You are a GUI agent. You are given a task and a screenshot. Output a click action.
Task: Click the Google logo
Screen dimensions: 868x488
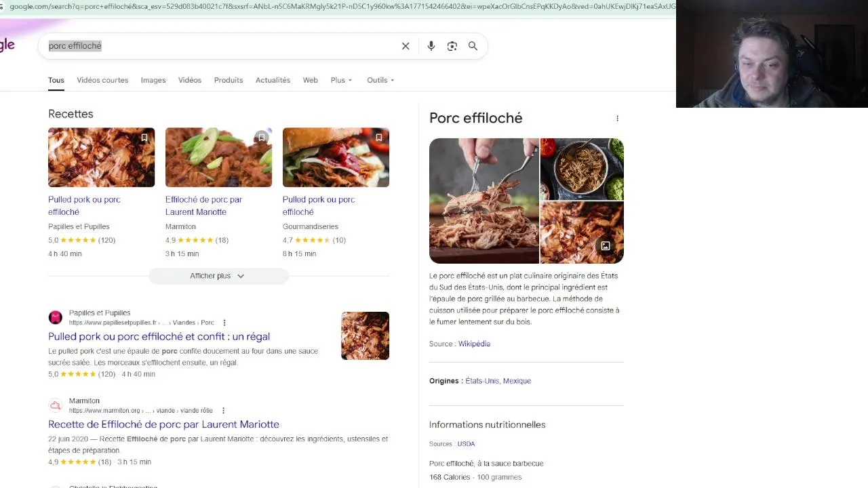click(x=7, y=45)
